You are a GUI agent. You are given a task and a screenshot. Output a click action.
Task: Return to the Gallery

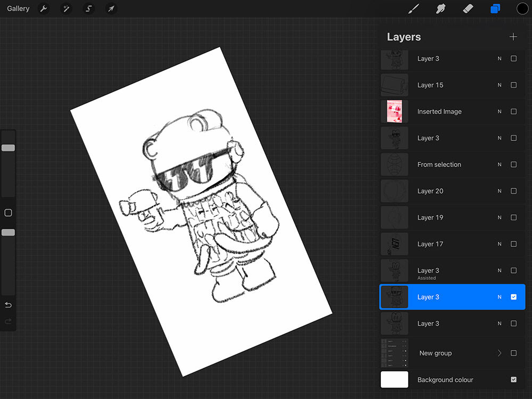coord(18,9)
